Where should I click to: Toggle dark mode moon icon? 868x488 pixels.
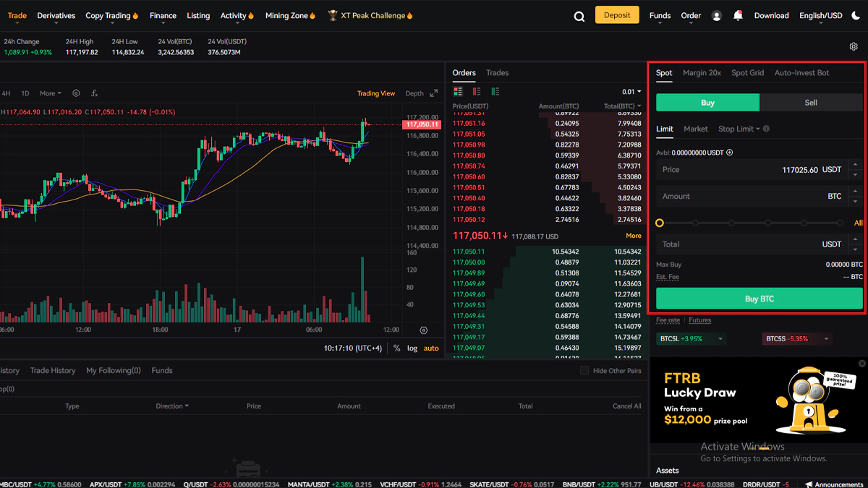(x=855, y=16)
